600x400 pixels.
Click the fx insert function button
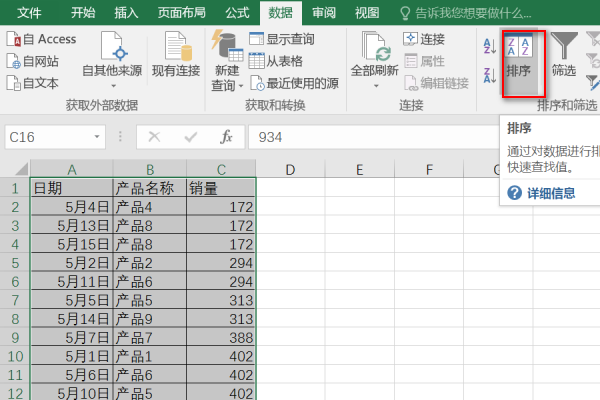[226, 137]
